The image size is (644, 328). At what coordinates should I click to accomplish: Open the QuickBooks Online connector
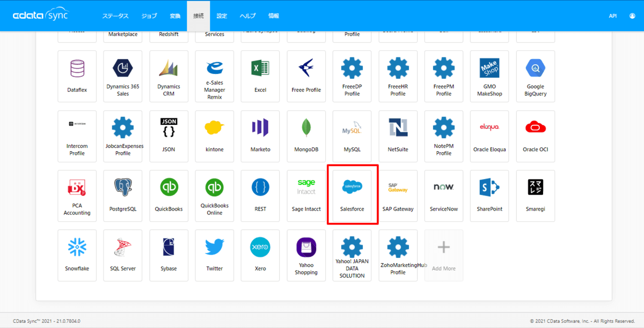tap(215, 196)
